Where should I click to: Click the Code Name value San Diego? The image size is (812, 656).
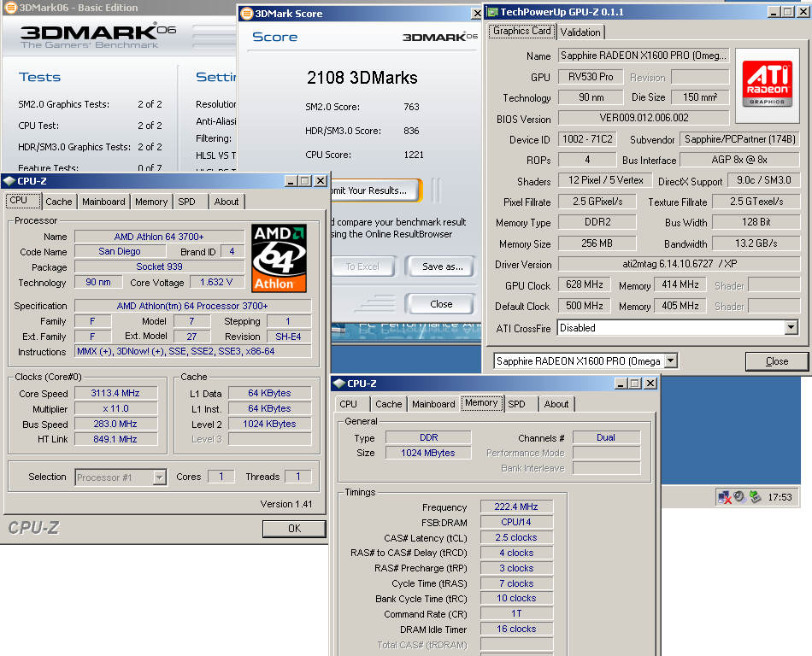point(120,251)
